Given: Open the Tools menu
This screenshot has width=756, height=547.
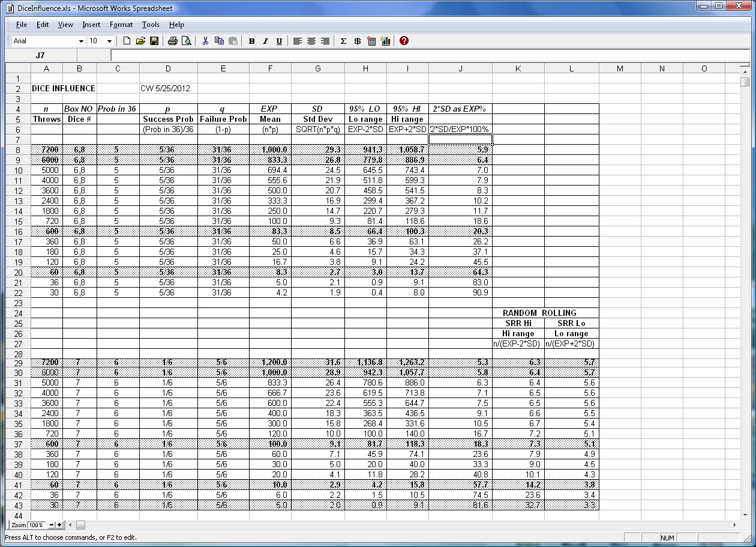Looking at the screenshot, I should [x=151, y=25].
